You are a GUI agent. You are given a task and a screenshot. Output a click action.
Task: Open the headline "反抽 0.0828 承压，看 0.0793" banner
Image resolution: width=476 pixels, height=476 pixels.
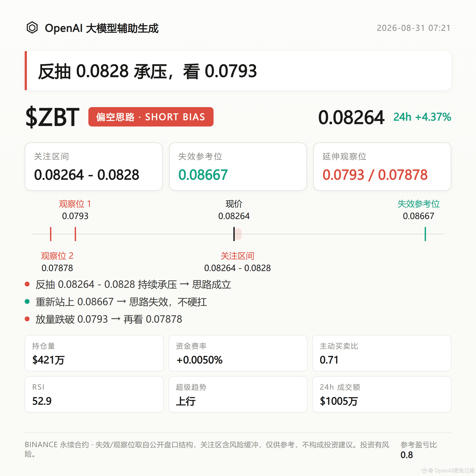[238, 71]
